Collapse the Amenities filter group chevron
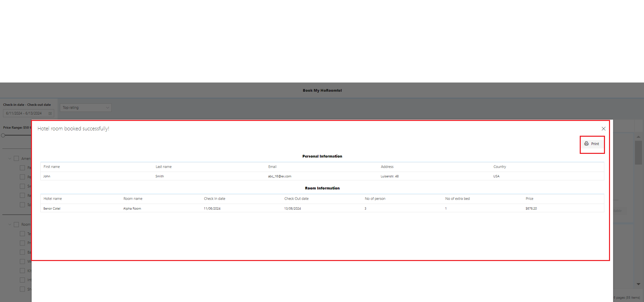The height and width of the screenshot is (302, 644). pyautogui.click(x=10, y=159)
